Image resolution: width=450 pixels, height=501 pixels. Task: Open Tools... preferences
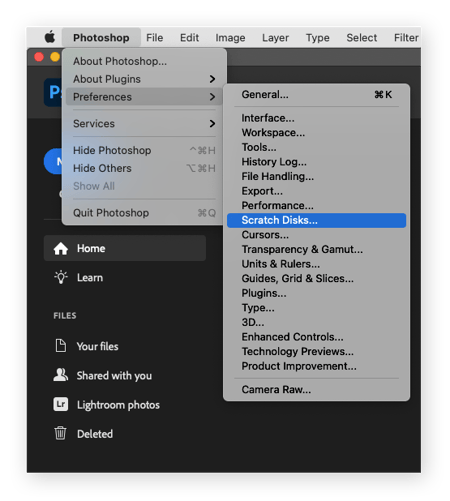click(x=316, y=147)
